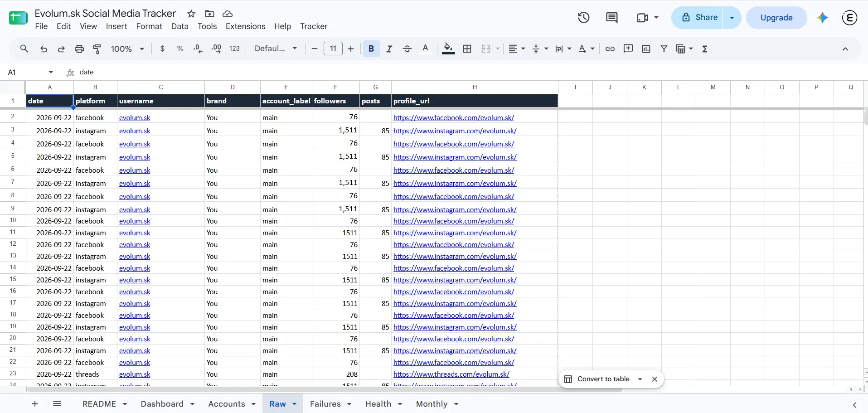Image resolution: width=868 pixels, height=413 pixels.
Task: Switch to the Dashboard sheet tab
Action: (x=162, y=403)
